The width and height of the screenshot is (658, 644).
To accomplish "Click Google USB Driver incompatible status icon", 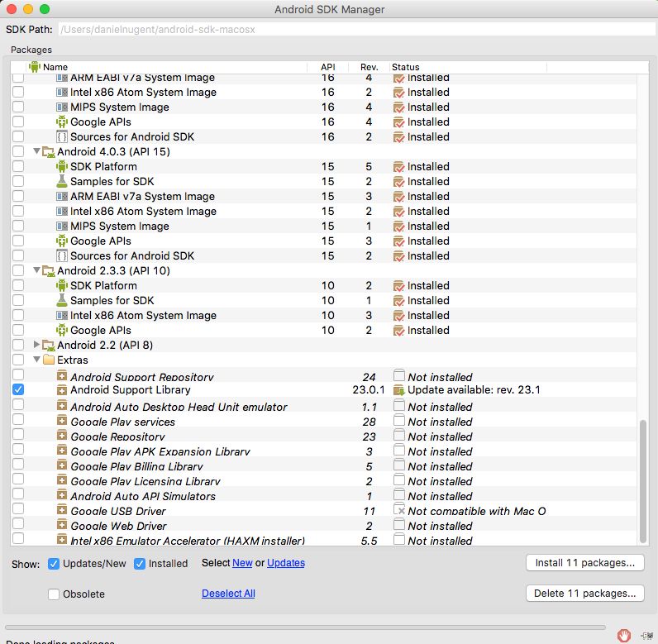I will pos(399,509).
